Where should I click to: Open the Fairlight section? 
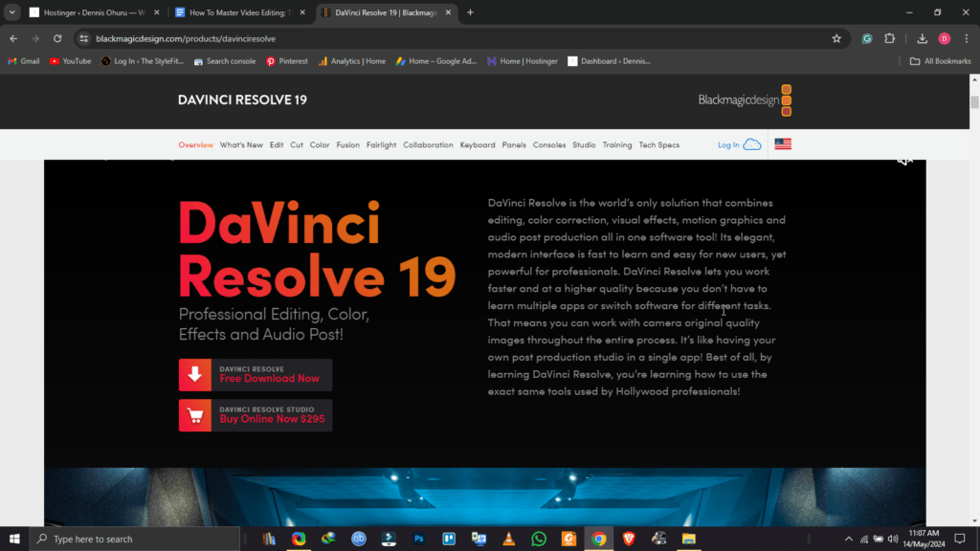(x=381, y=145)
